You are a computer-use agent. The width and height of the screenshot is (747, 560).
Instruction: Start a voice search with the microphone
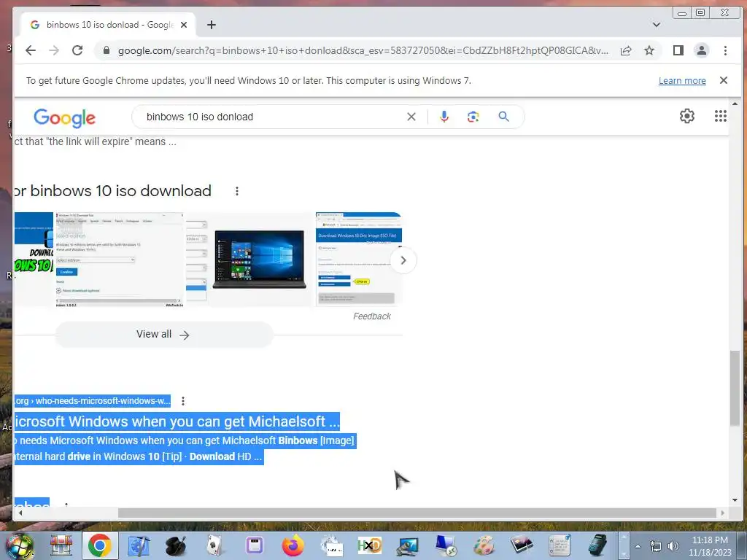pos(444,117)
